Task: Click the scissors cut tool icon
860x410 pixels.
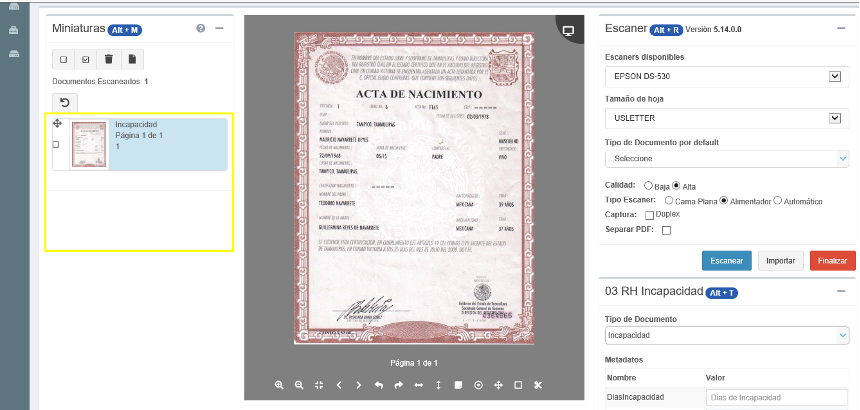Action: [x=538, y=385]
